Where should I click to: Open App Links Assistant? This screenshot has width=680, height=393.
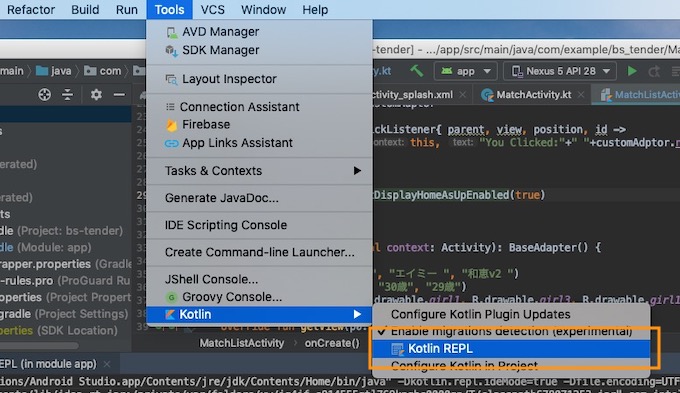(259, 143)
